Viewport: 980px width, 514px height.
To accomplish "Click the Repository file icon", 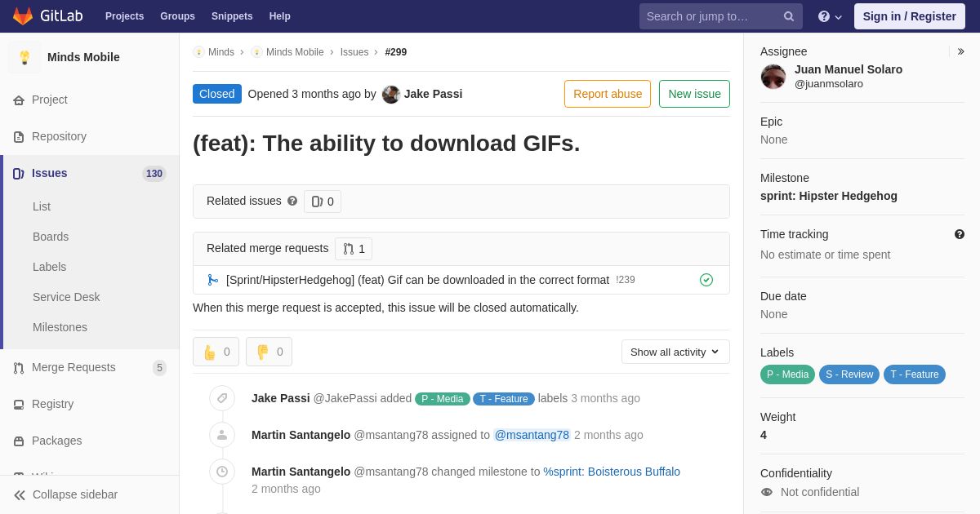I will (19, 136).
